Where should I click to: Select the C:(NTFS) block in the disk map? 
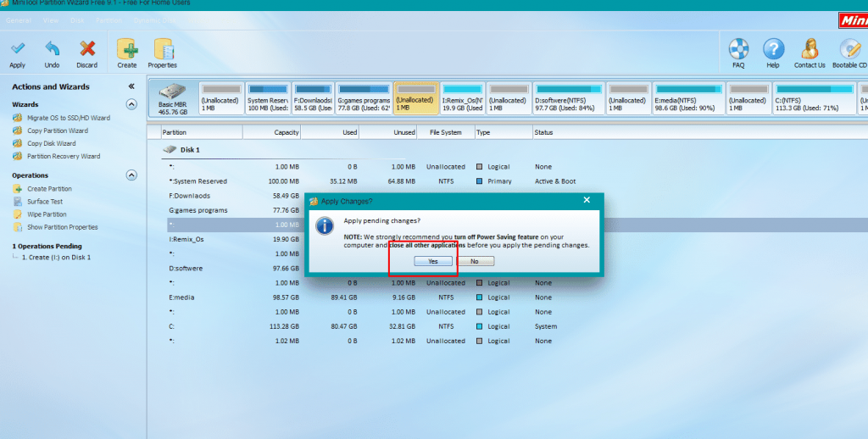pos(814,98)
